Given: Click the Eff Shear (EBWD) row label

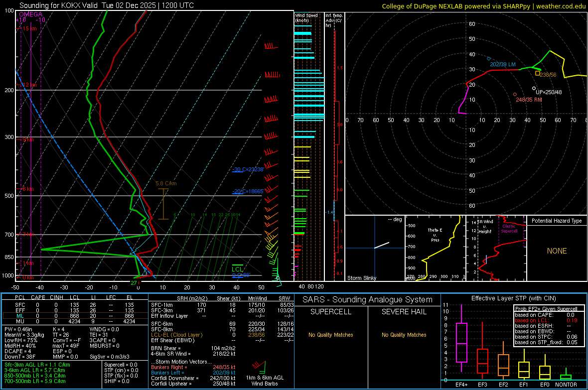Looking at the screenshot, I should pos(172,341).
